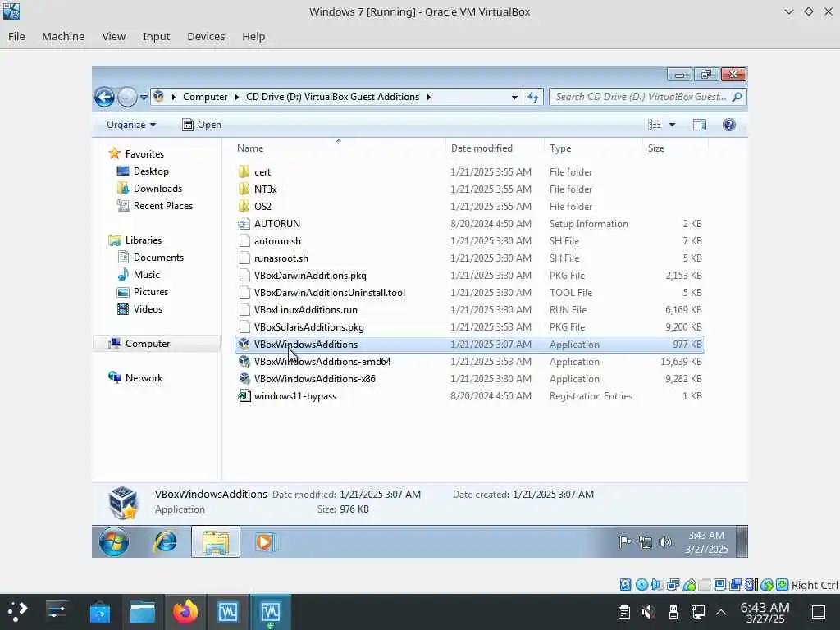Click the Explorer Forward arrow button
Screen dimensions: 840x630
point(127,97)
